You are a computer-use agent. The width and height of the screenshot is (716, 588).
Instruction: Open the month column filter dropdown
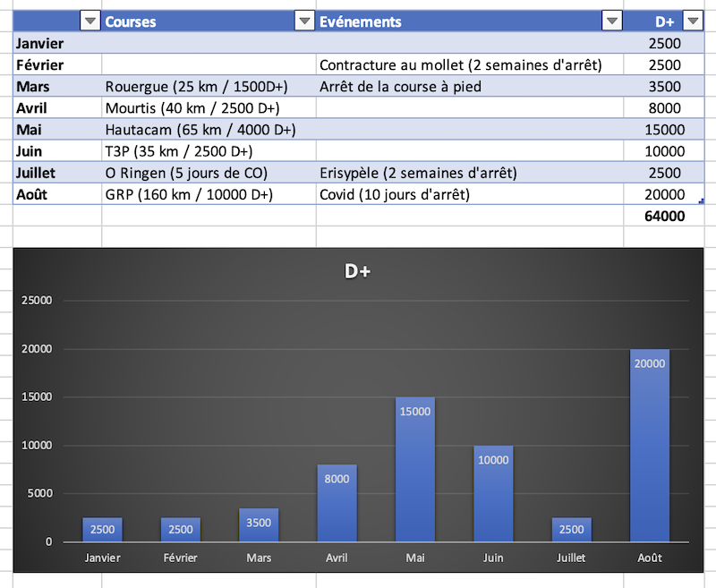(x=89, y=21)
